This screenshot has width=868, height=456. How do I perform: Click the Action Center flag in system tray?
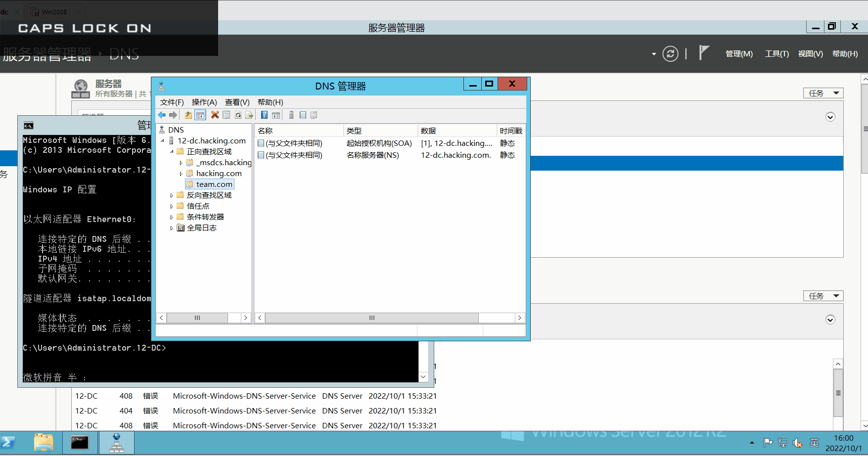[x=768, y=443]
